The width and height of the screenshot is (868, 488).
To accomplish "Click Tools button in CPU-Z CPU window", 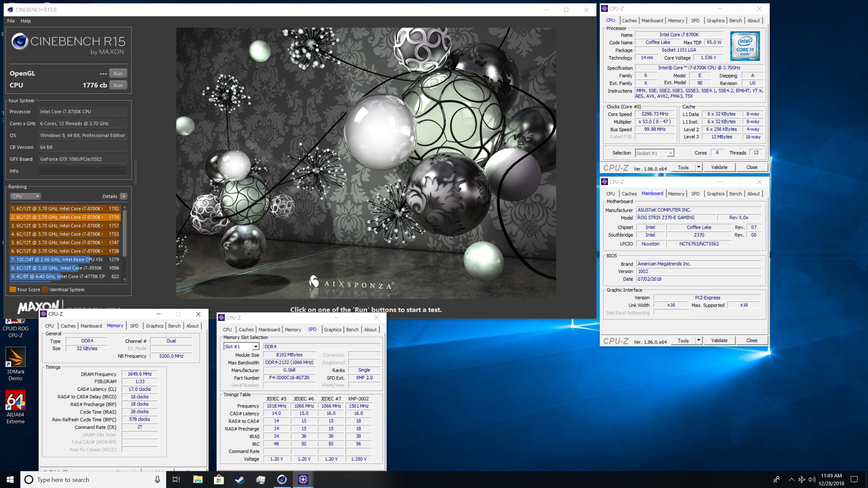I will 683,167.
